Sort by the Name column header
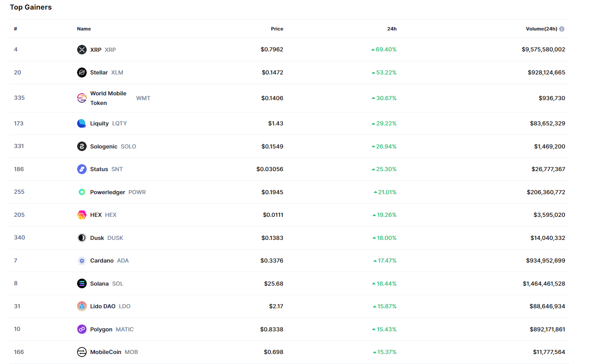 coord(84,29)
